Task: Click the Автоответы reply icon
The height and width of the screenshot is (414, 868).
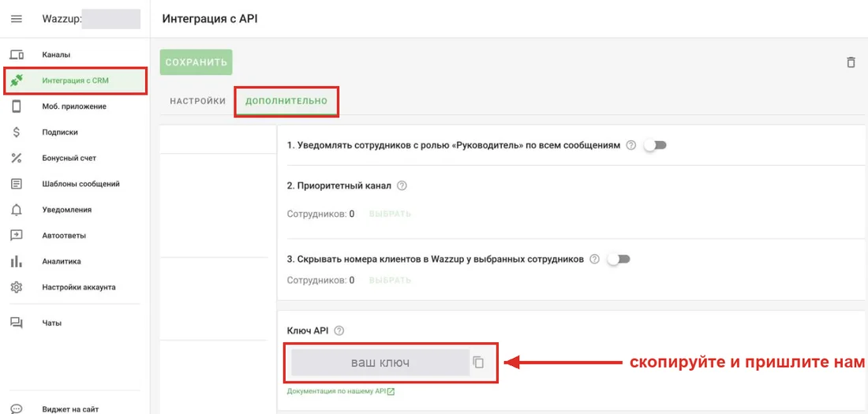Action: point(17,235)
